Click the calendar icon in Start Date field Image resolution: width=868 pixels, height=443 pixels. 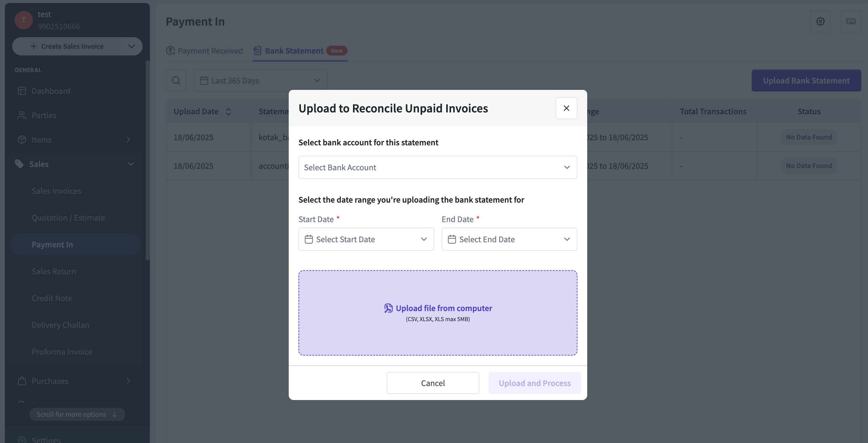point(309,239)
